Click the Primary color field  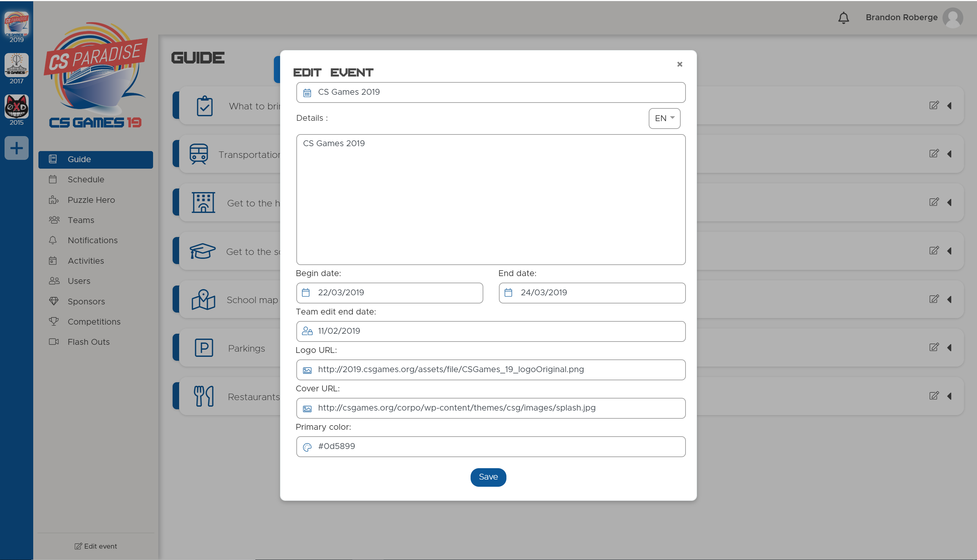click(x=491, y=447)
